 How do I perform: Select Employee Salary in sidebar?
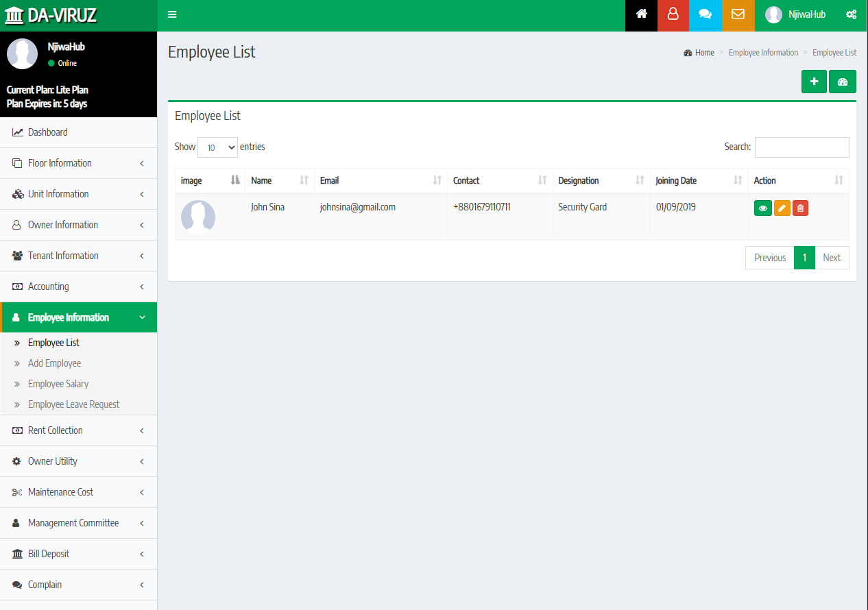[x=58, y=384]
